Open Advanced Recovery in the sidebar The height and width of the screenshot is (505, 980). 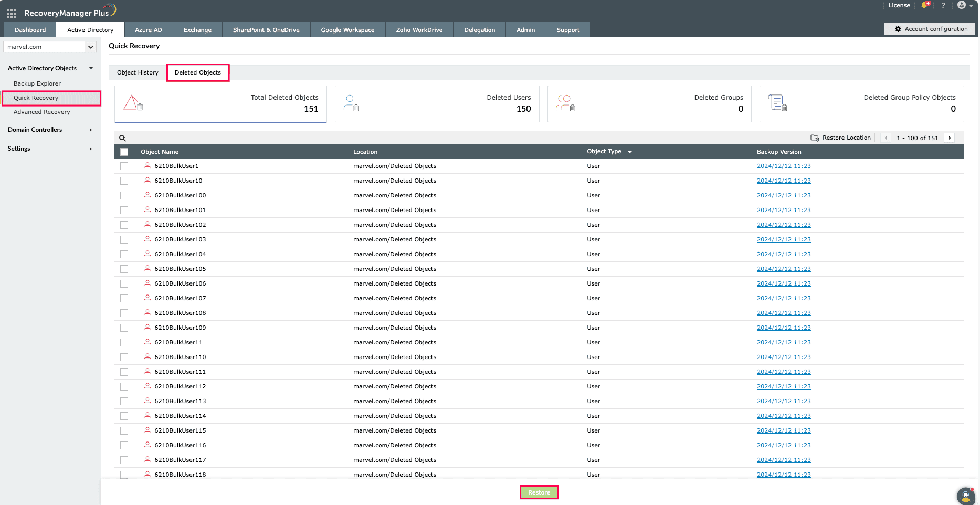click(x=42, y=112)
